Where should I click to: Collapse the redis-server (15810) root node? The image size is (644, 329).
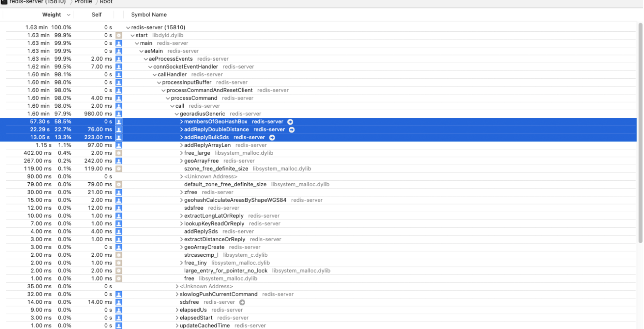(128, 28)
